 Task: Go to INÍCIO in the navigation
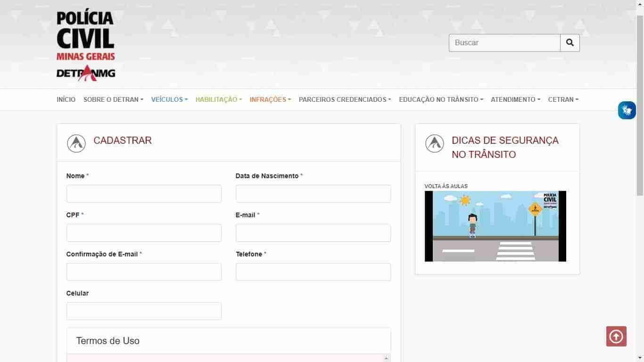coord(66,99)
